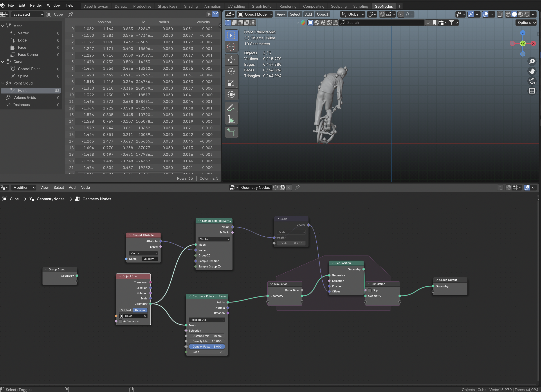This screenshot has width=541, height=392.
Task: Open the Object Mode dropdown
Action: coord(255,14)
